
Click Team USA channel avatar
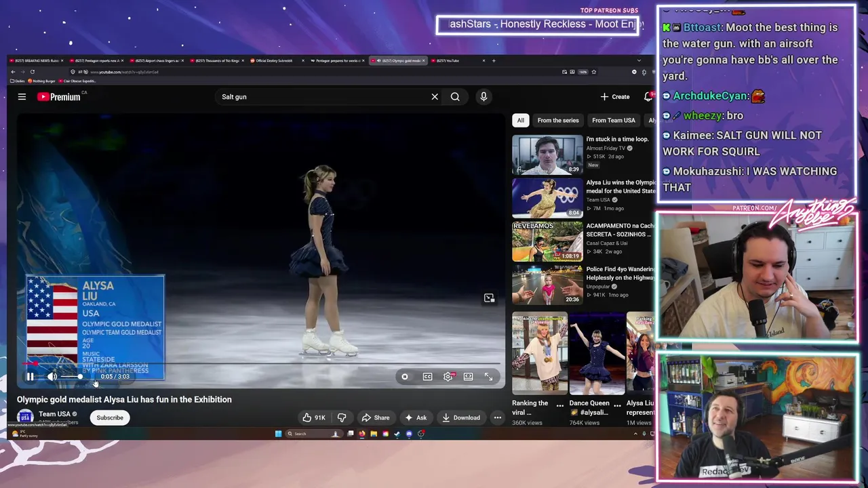(x=25, y=418)
